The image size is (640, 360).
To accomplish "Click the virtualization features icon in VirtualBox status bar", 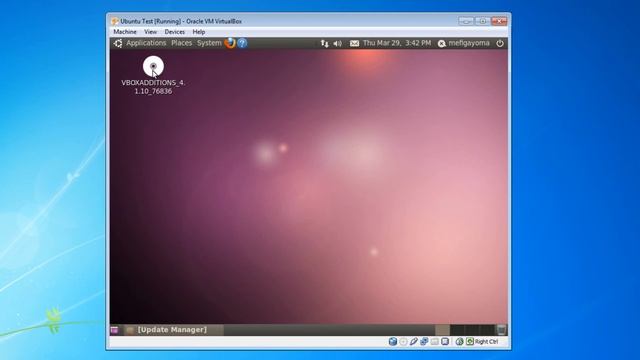I will coord(445,341).
